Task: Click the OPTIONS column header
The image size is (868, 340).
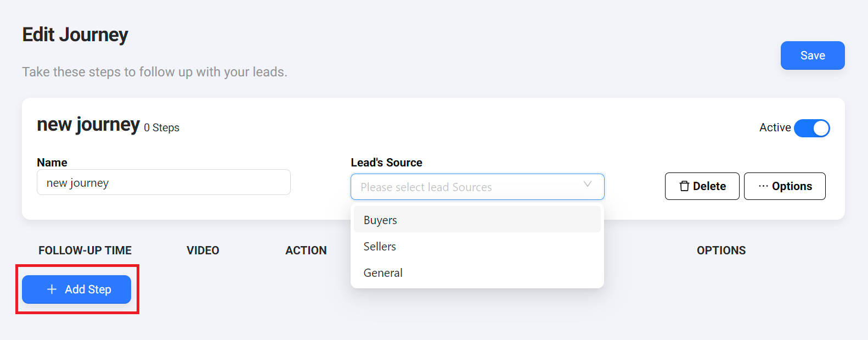Action: 721,250
